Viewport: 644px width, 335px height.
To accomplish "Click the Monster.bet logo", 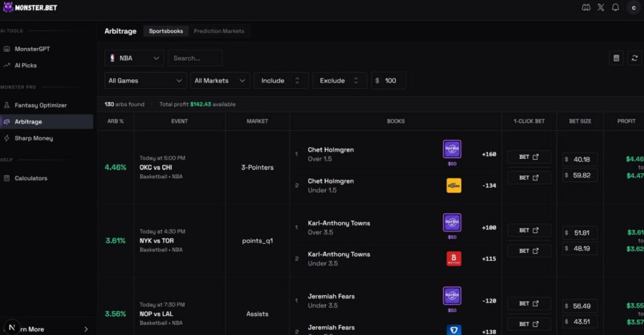I will tap(30, 8).
